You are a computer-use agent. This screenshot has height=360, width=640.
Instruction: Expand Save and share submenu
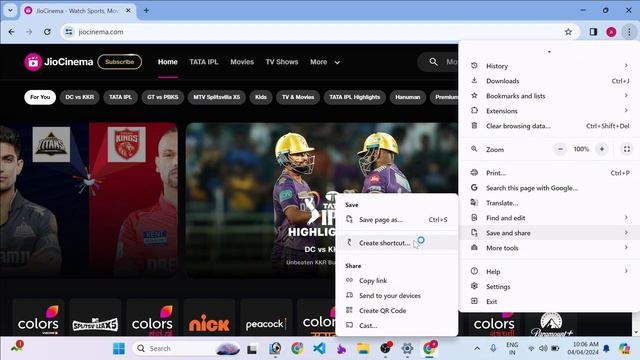(x=549, y=233)
